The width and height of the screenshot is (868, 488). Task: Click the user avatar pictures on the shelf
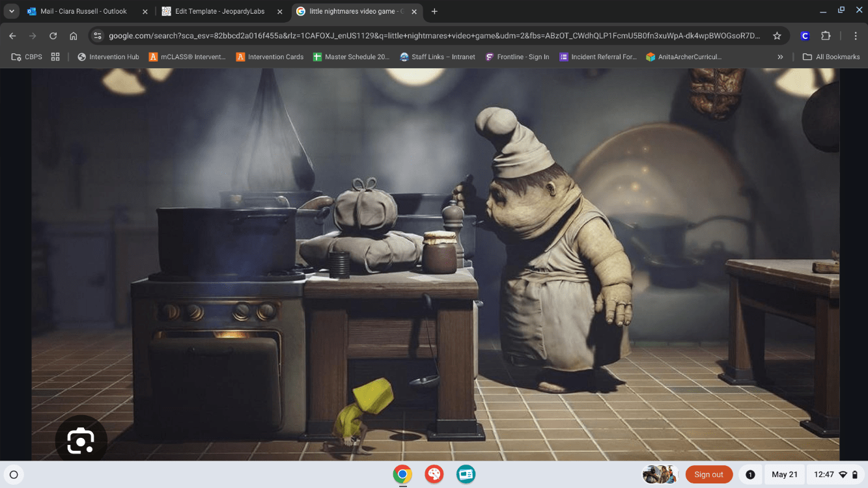660,474
